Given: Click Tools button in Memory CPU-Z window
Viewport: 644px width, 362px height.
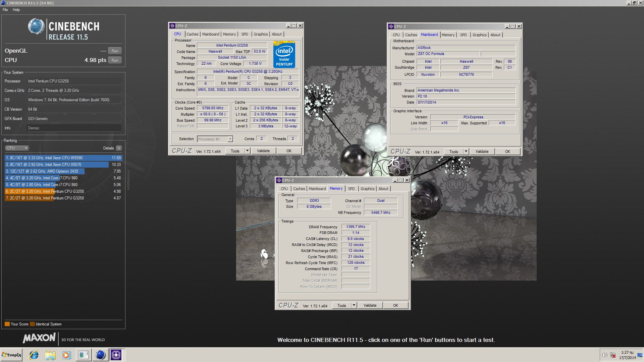Looking at the screenshot, I should pos(342,306).
